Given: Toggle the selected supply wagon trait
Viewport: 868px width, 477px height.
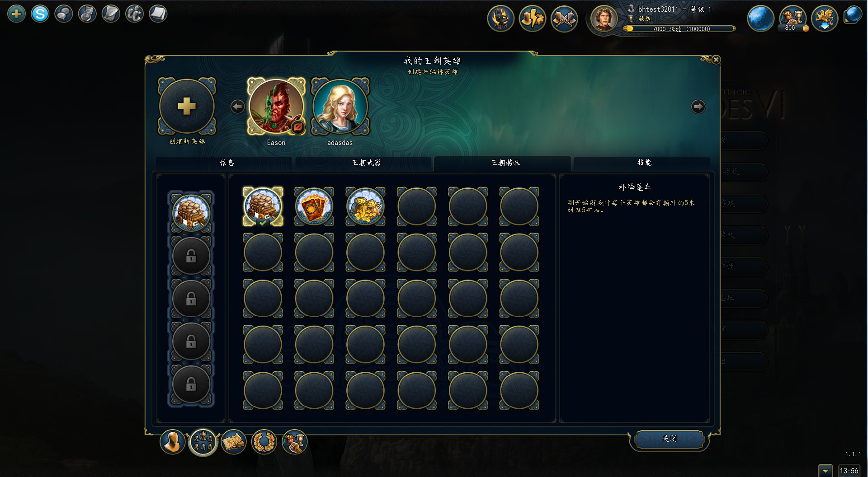Looking at the screenshot, I should (263, 206).
